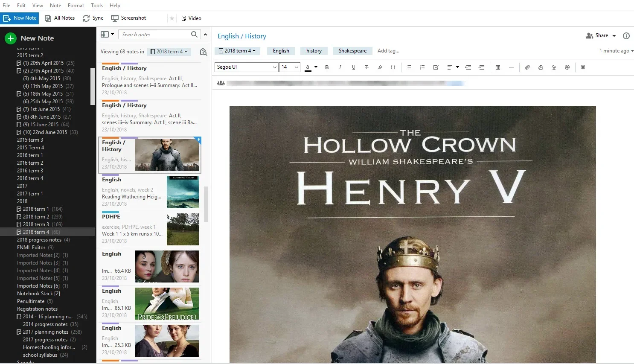This screenshot has height=364, width=634.
Task: Insert a table into the note
Action: coord(498,67)
